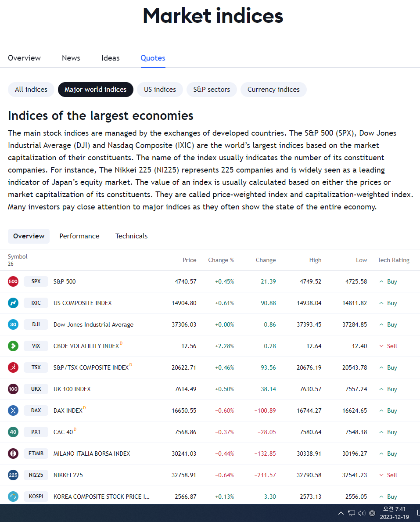Click the notification X icon in tray
Viewport: 420px width, 522px height.
click(x=372, y=513)
